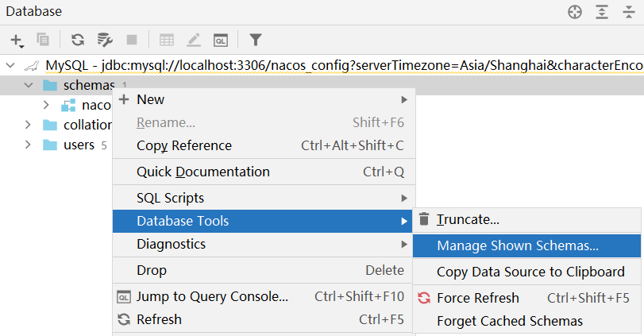Click the Expand All icon
This screenshot has height=336, width=644.
602,12
